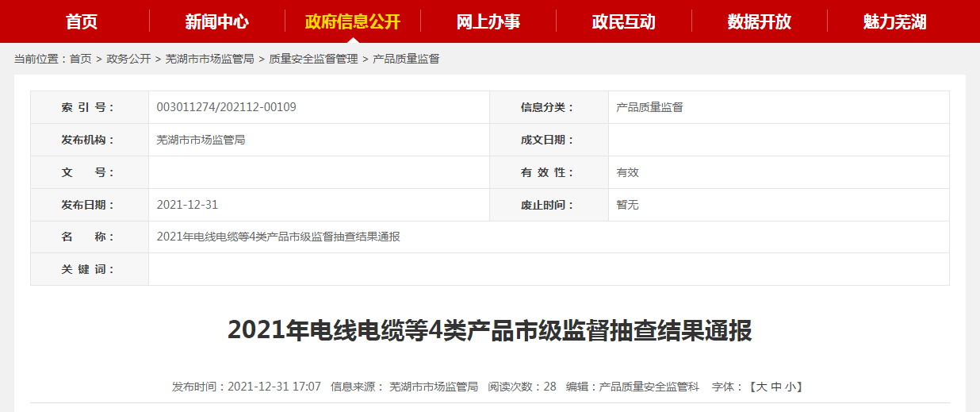Set font size to 中
The width and height of the screenshot is (980, 412).
(x=776, y=387)
